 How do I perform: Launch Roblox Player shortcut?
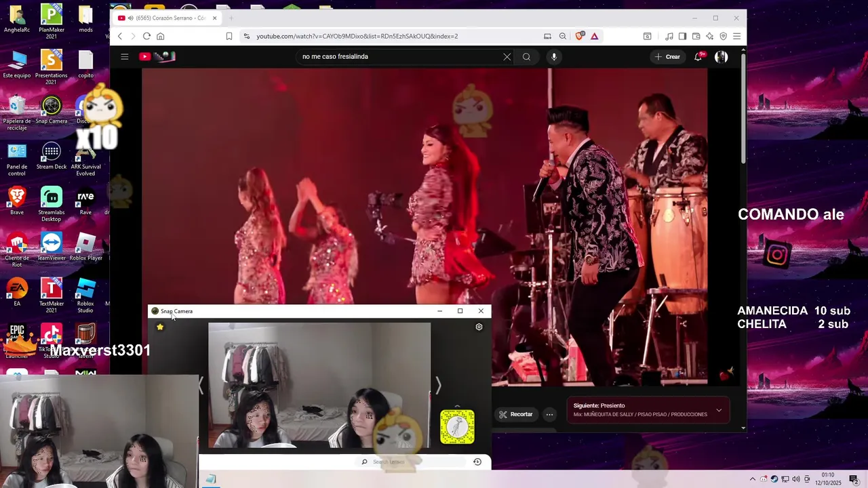click(x=85, y=247)
